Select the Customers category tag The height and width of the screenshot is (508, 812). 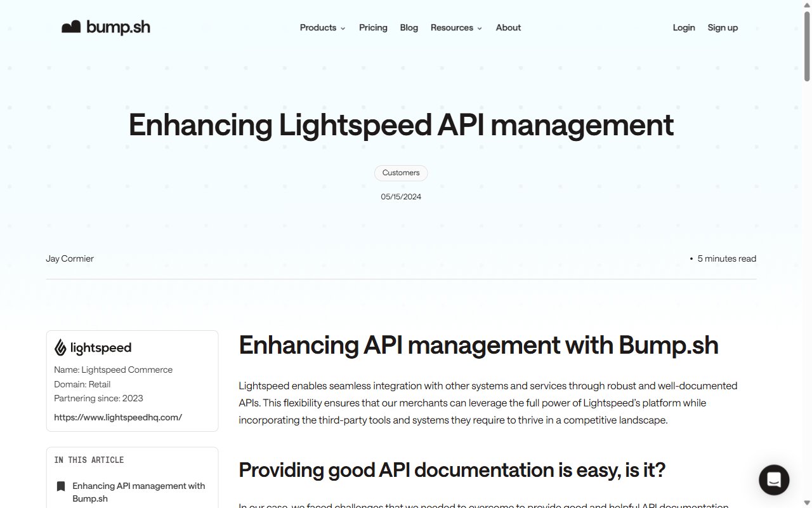coord(401,173)
